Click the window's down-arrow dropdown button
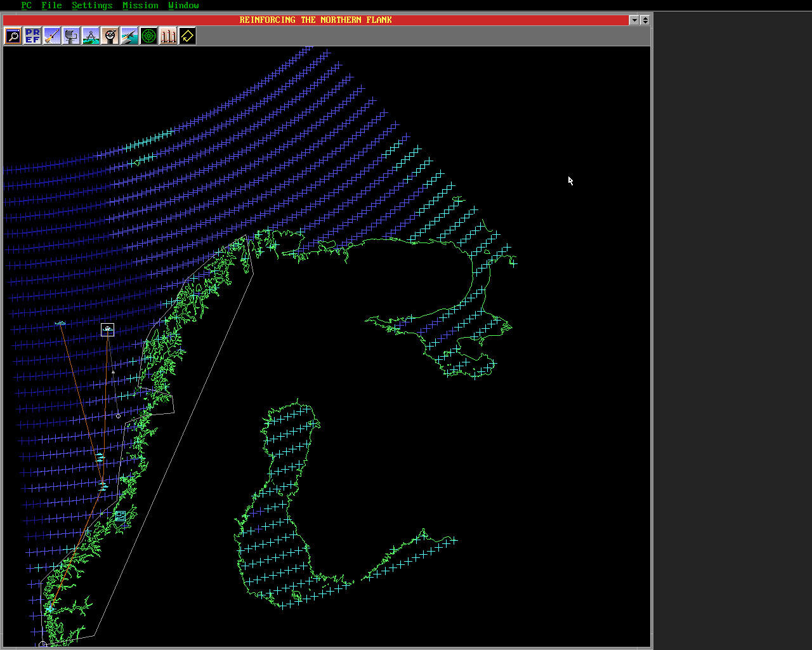 tap(634, 20)
